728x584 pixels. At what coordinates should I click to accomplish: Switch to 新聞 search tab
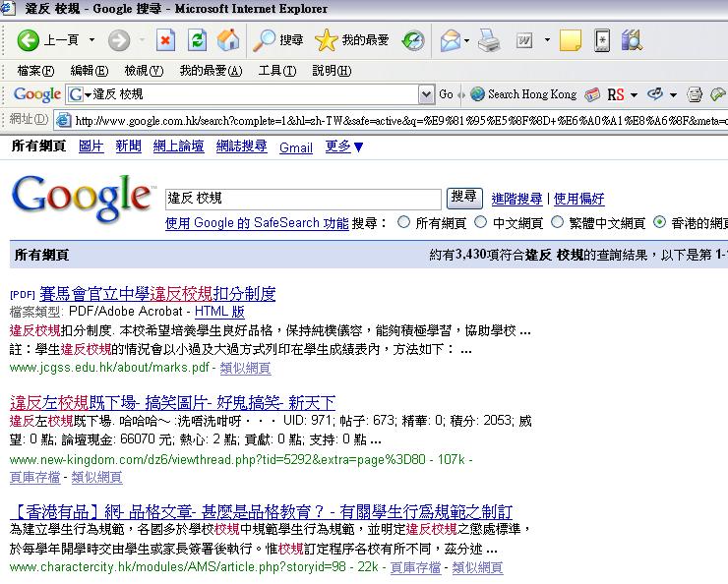tap(128, 146)
